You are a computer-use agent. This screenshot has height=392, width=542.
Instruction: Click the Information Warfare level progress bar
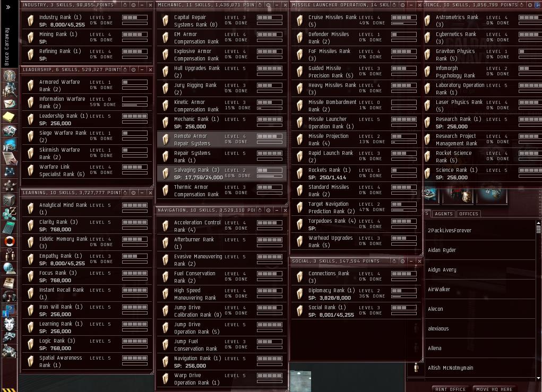[135, 99]
